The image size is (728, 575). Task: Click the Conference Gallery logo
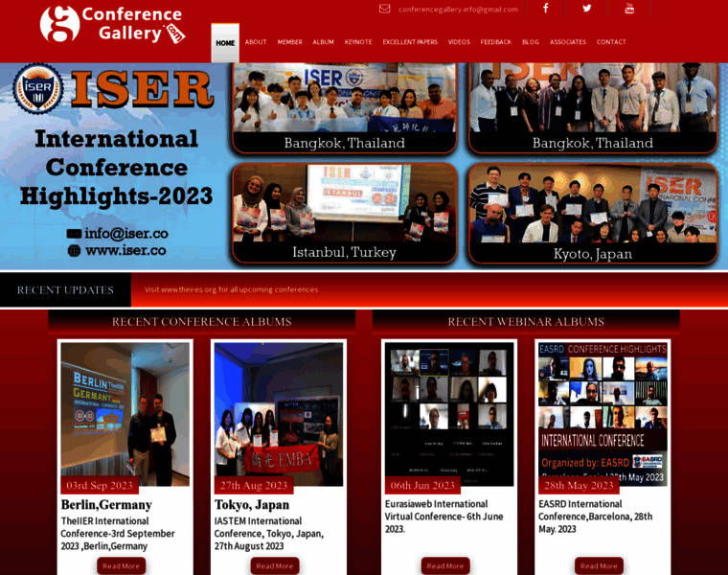click(x=112, y=24)
